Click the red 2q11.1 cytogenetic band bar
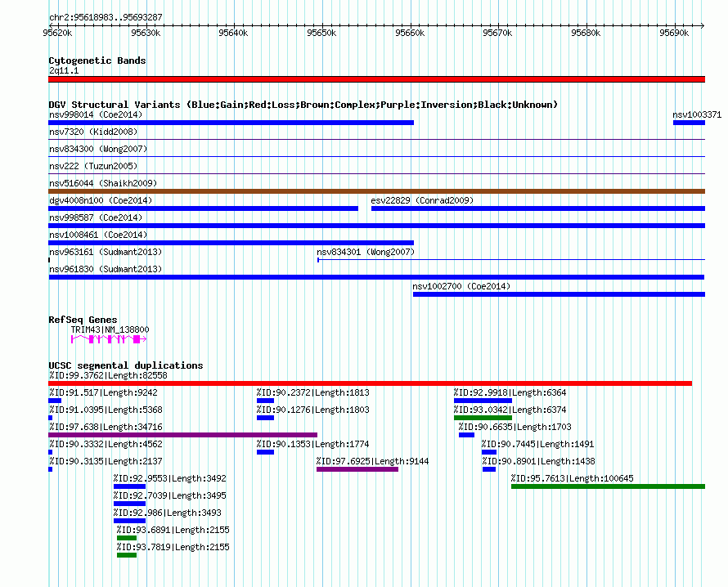The image size is (728, 587). [376, 79]
